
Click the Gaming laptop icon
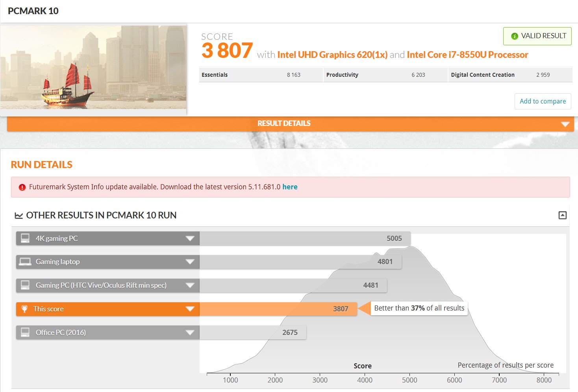coord(25,262)
